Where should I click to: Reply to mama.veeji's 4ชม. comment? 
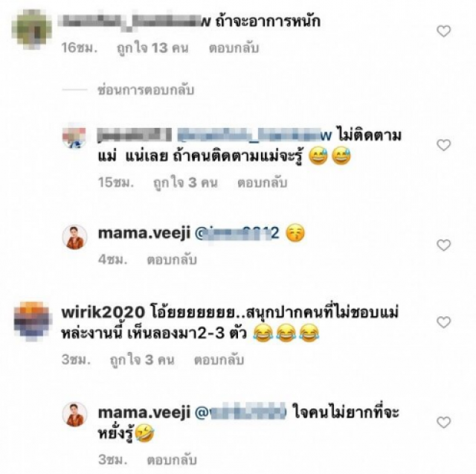tap(172, 260)
